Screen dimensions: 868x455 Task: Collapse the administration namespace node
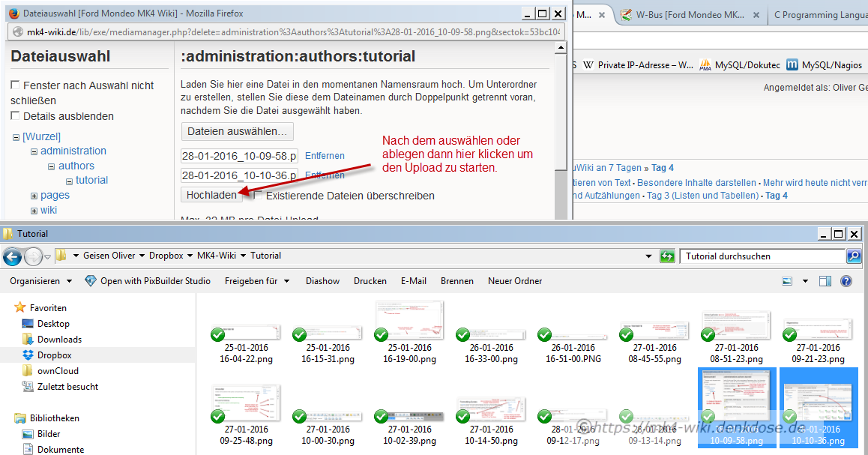(34, 151)
